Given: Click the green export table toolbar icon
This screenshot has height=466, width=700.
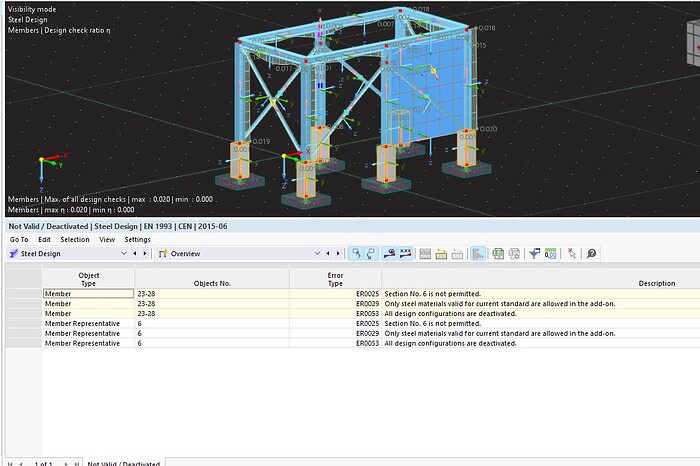Looking at the screenshot, I should pos(498,254).
